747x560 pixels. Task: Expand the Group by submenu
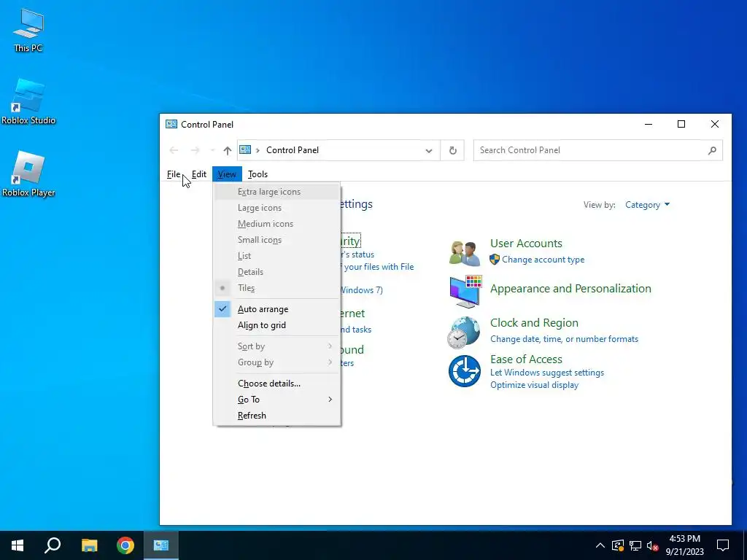click(x=276, y=362)
